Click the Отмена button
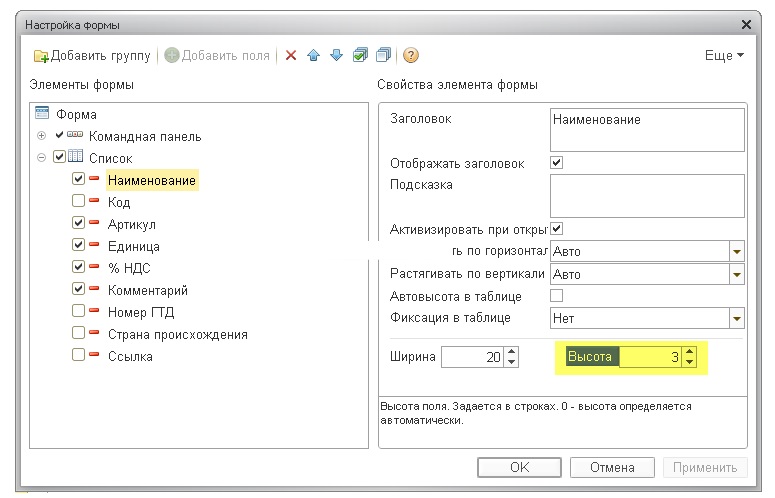Image resolution: width=775 pixels, height=498 pixels. tap(612, 467)
